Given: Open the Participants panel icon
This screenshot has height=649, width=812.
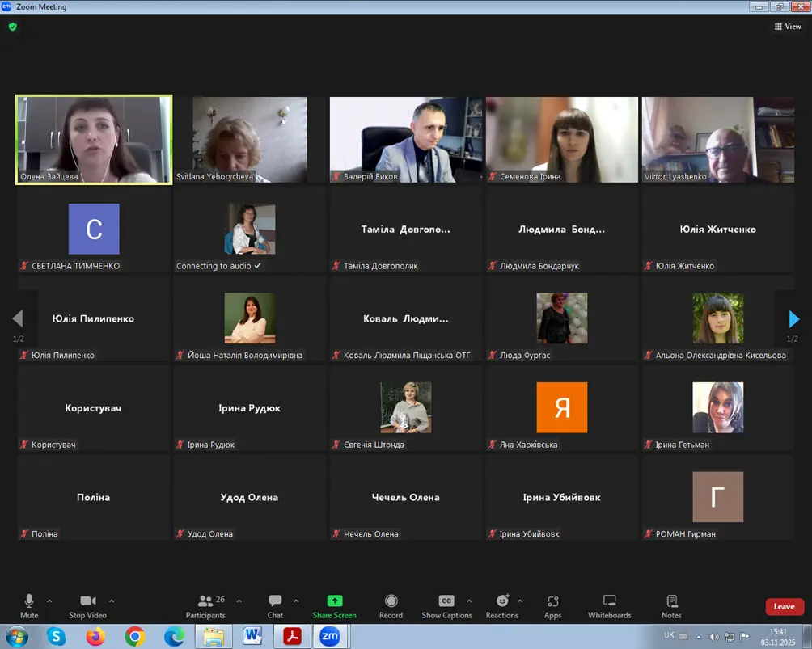Looking at the screenshot, I should tap(205, 601).
